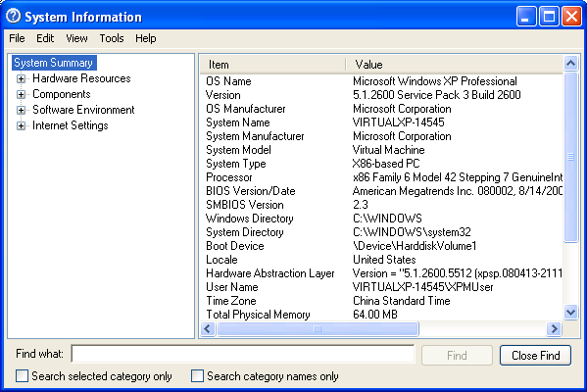This screenshot has height=392, width=587.
Task: Open the Tools menu
Action: click(112, 38)
